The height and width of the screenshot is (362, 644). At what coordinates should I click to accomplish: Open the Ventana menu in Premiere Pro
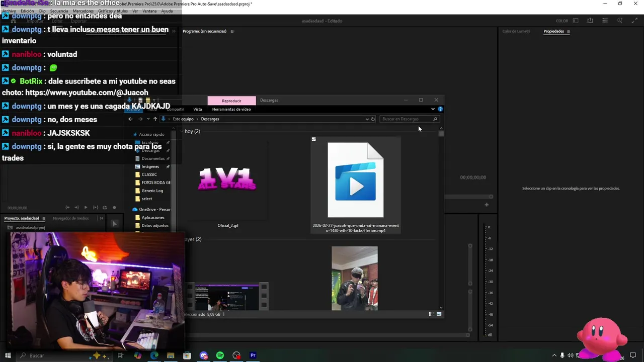(x=149, y=11)
